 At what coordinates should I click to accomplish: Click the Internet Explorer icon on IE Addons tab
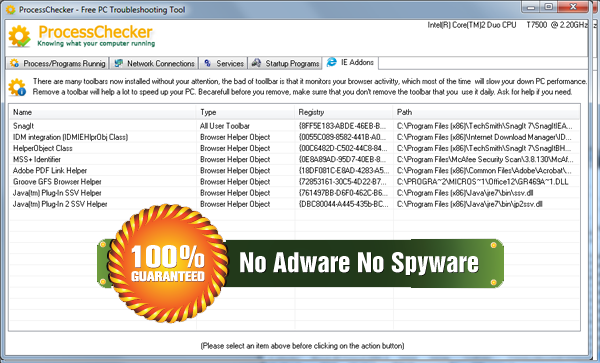[332, 62]
